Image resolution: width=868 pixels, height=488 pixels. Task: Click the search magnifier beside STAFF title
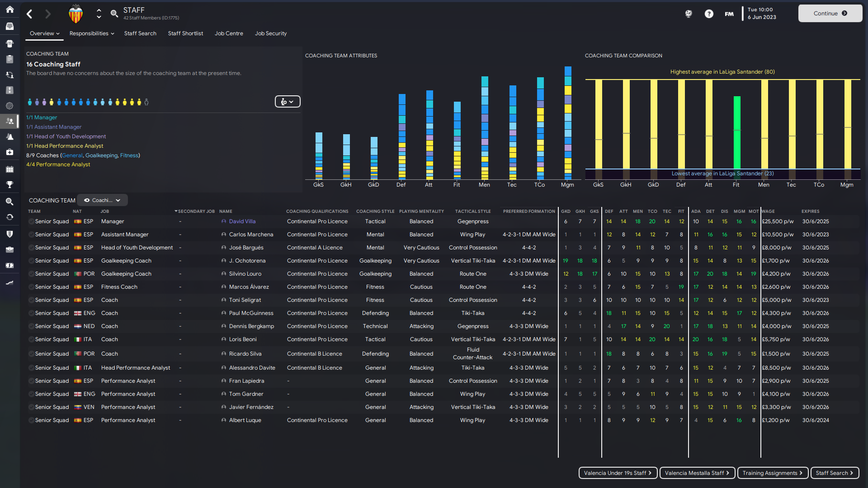[x=114, y=14]
